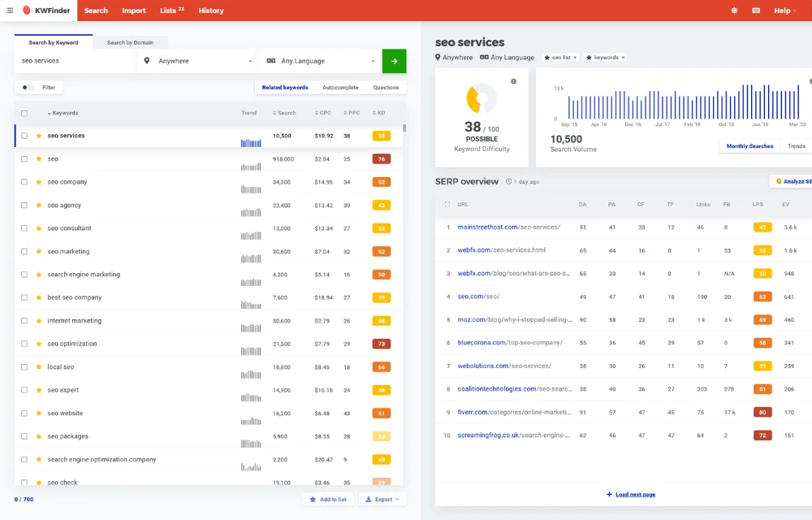Open the settings gear icon
This screenshot has height=520, width=812.
coord(733,11)
